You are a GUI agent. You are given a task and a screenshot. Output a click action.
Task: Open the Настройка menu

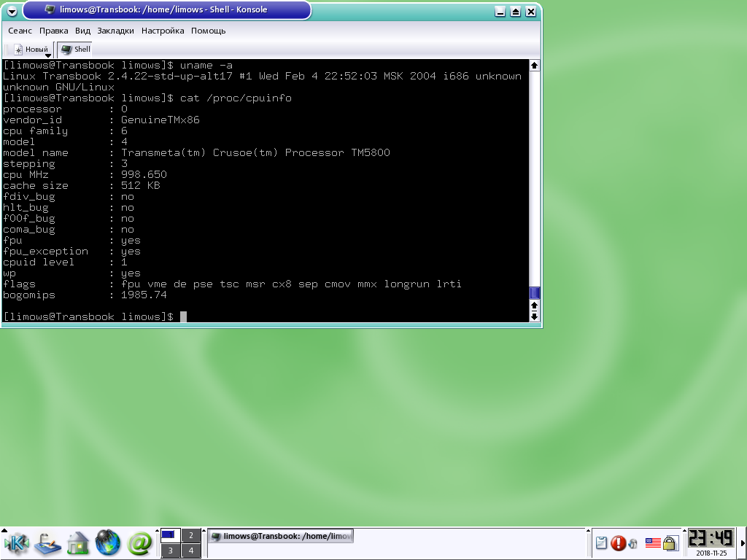click(163, 31)
